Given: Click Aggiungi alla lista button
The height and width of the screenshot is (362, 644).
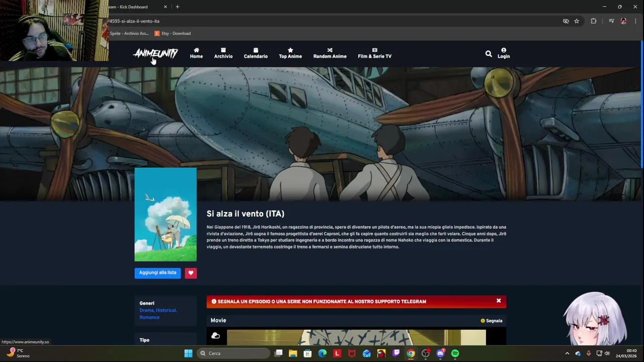Looking at the screenshot, I should (157, 273).
